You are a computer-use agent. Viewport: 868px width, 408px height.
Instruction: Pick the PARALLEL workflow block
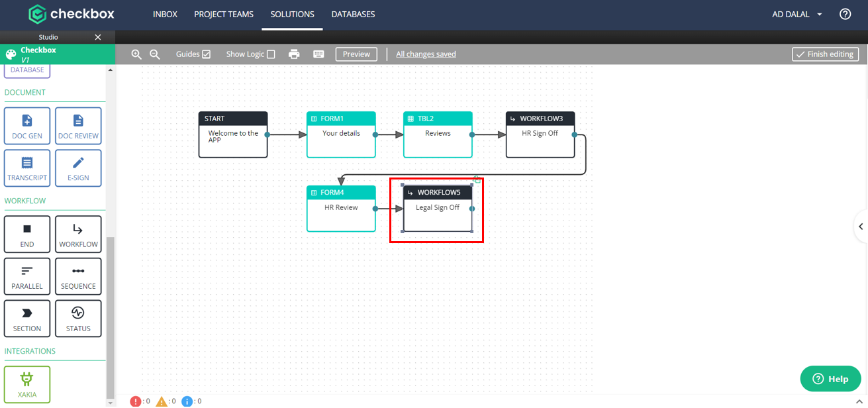[x=27, y=276]
